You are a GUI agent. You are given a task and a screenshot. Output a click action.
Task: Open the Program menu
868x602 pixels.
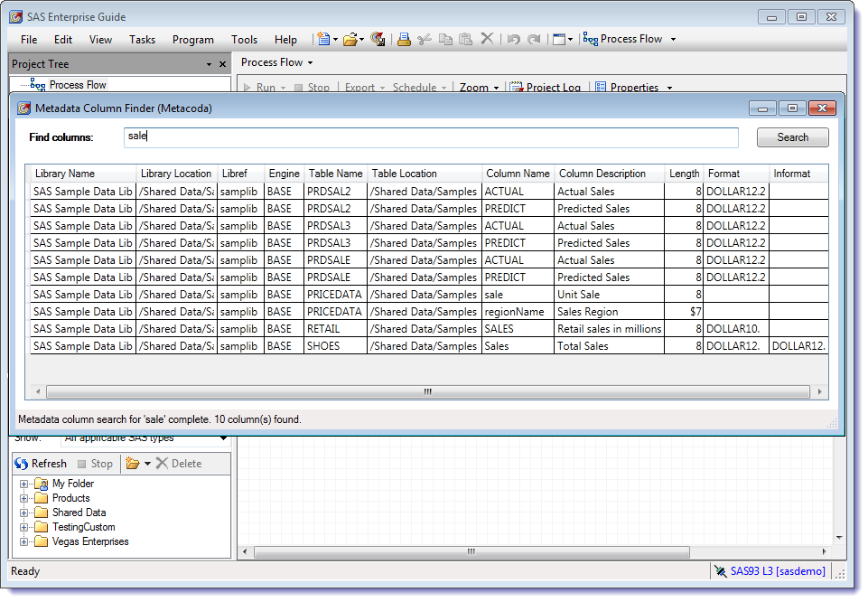click(x=193, y=40)
